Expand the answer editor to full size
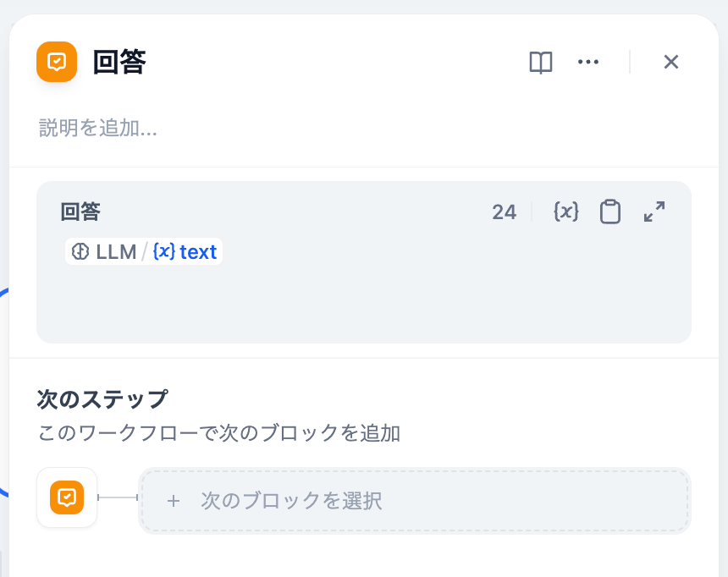 [x=654, y=212]
